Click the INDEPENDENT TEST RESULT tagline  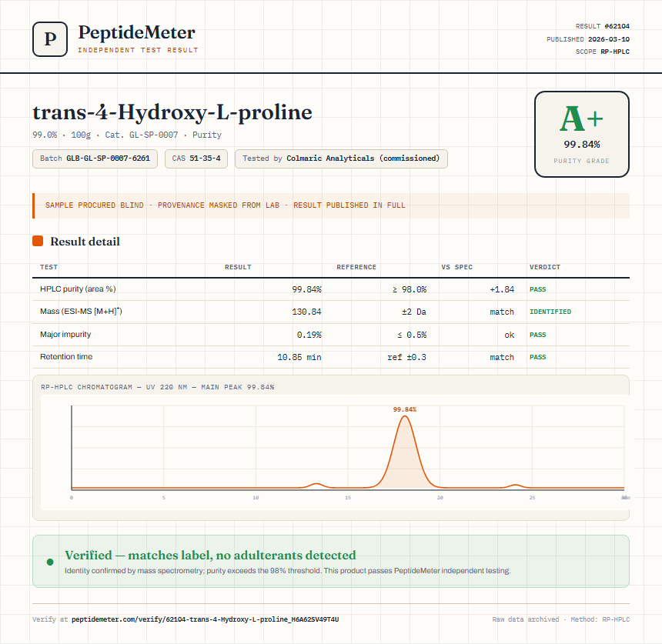tap(138, 50)
